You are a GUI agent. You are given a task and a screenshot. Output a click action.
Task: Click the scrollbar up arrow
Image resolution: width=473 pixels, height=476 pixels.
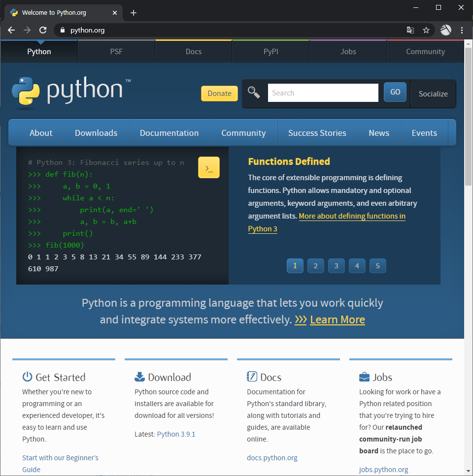click(468, 44)
